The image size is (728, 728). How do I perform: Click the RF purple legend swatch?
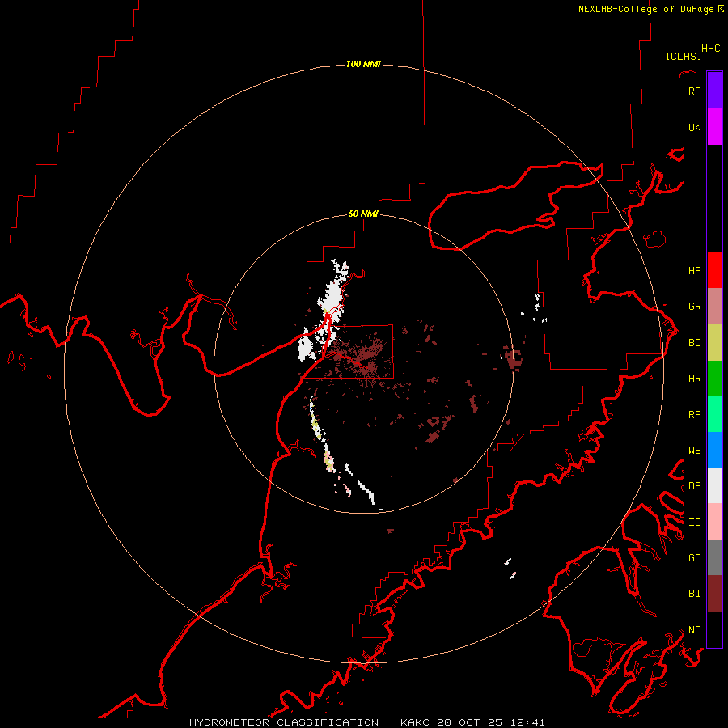pyautogui.click(x=714, y=91)
